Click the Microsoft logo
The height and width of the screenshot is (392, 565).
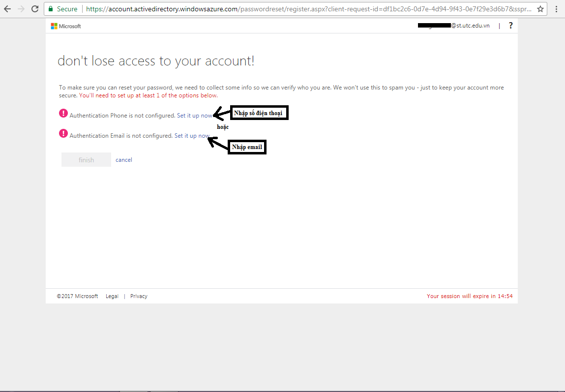pos(66,26)
